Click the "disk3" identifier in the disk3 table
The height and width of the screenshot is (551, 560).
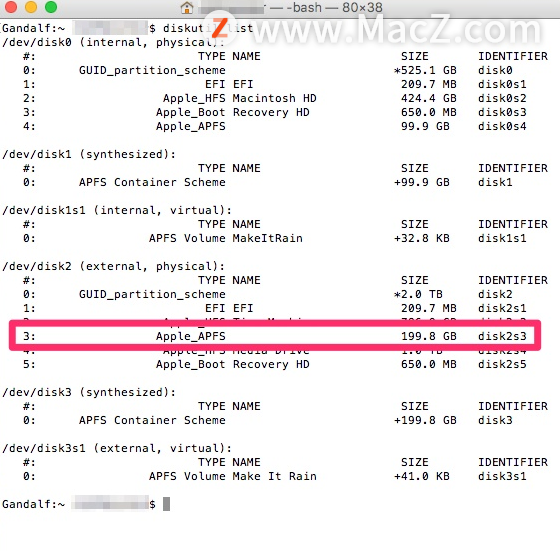[495, 420]
